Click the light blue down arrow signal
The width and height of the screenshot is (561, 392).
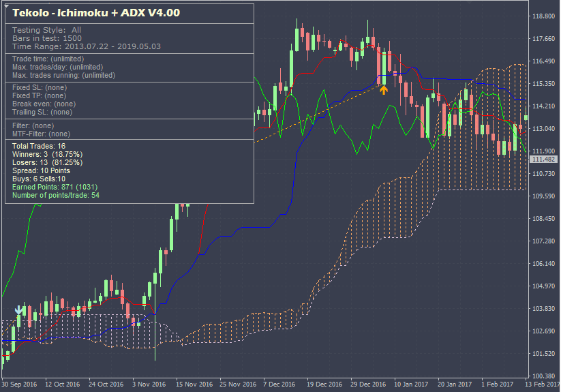point(18,310)
